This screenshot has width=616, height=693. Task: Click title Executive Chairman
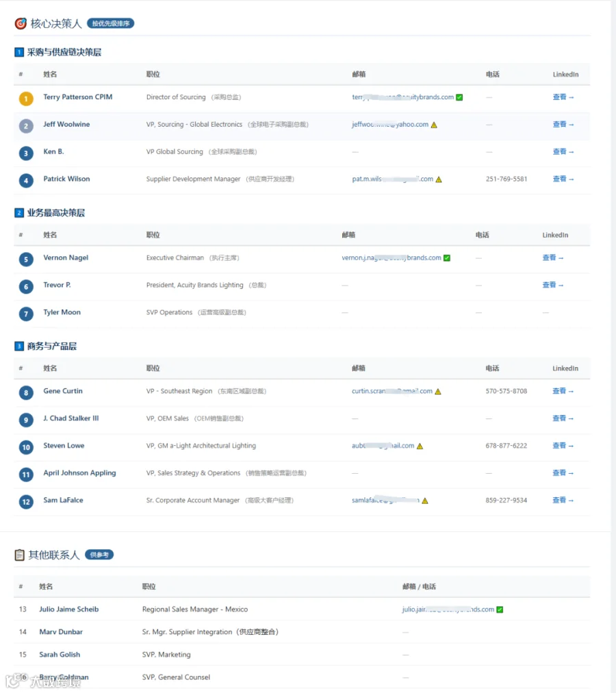click(x=175, y=257)
